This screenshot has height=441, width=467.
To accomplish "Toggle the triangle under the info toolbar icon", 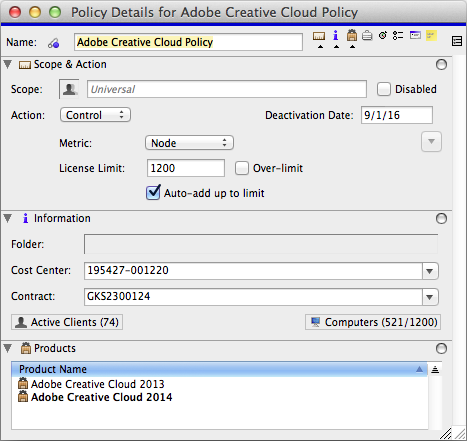I will [x=336, y=47].
